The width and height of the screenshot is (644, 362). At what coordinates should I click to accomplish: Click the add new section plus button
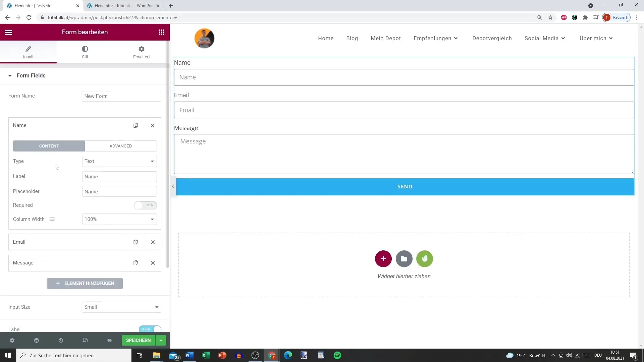click(x=383, y=259)
